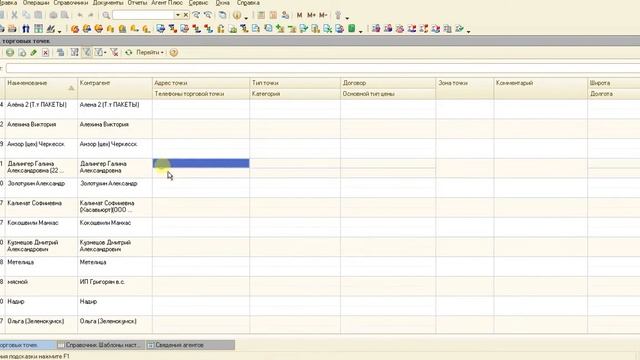Click the Cut scissors icon
The height and width of the screenshot is (360, 640).
click(14, 16)
